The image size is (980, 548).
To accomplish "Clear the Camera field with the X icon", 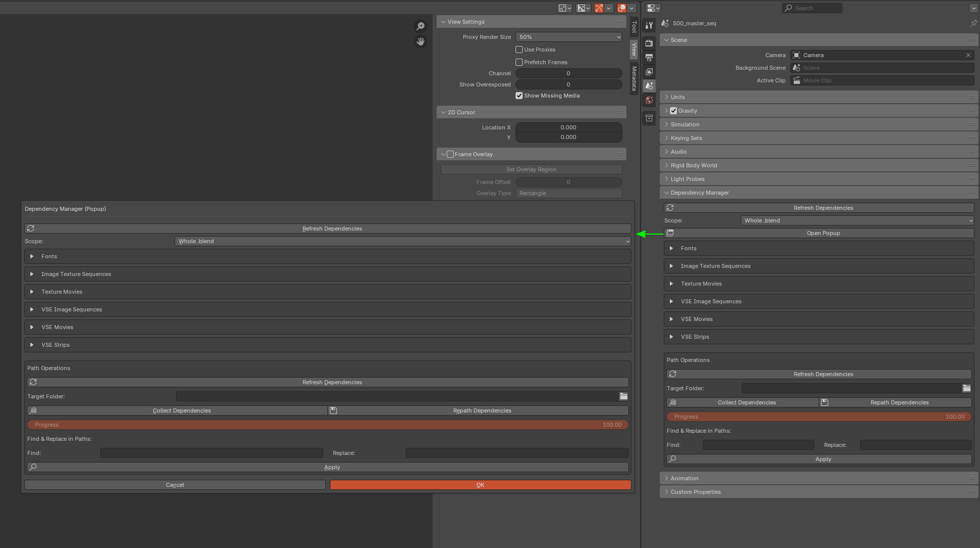I will (x=968, y=55).
